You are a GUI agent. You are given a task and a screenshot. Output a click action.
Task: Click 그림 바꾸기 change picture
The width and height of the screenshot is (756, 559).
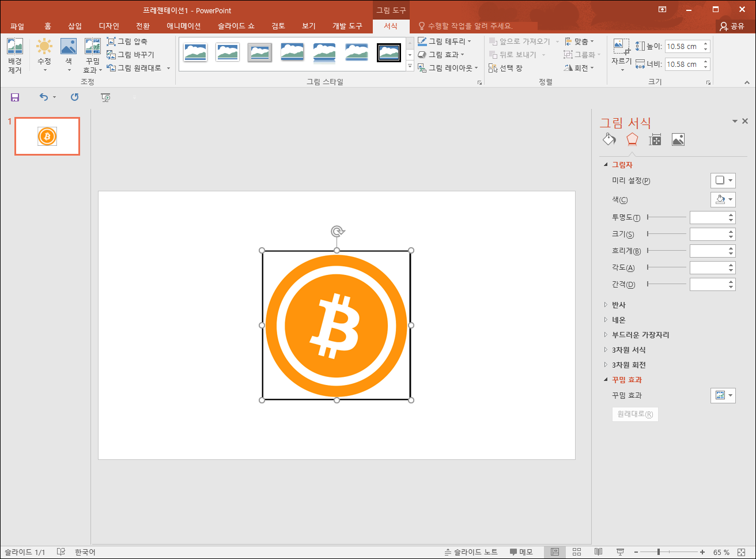[130, 55]
